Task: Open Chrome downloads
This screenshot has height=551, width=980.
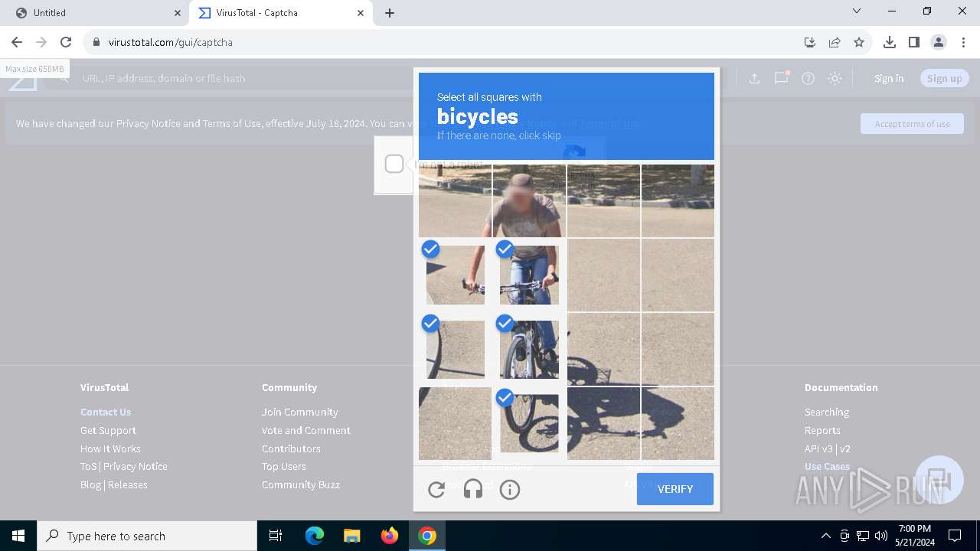Action: 890,42
